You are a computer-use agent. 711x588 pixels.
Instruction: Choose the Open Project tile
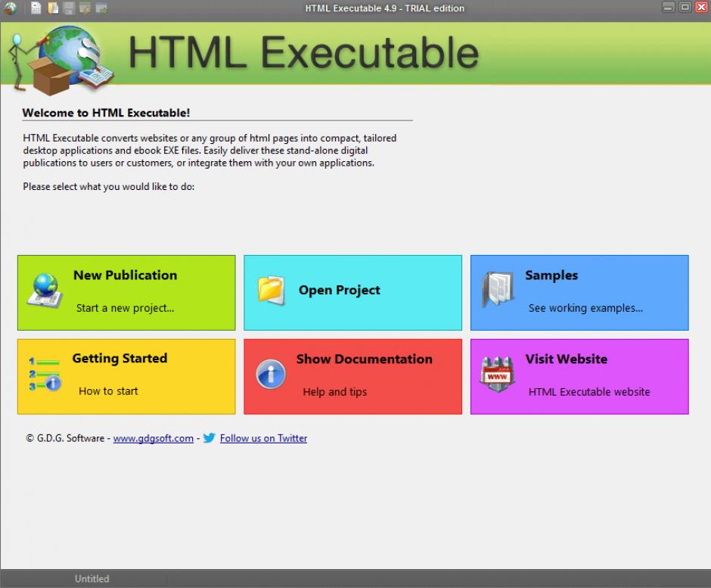[352, 293]
